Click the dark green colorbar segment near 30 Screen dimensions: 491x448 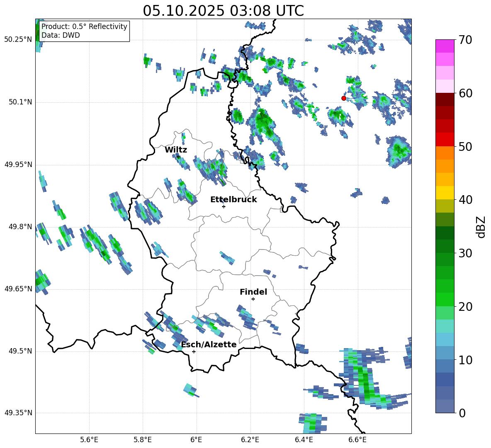pos(445,246)
